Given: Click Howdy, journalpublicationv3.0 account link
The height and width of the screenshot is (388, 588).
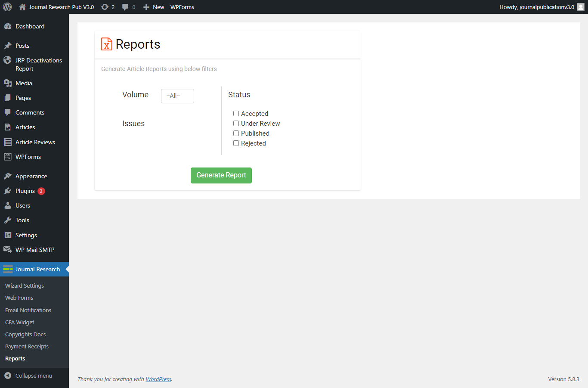Looking at the screenshot, I should click(x=537, y=7).
